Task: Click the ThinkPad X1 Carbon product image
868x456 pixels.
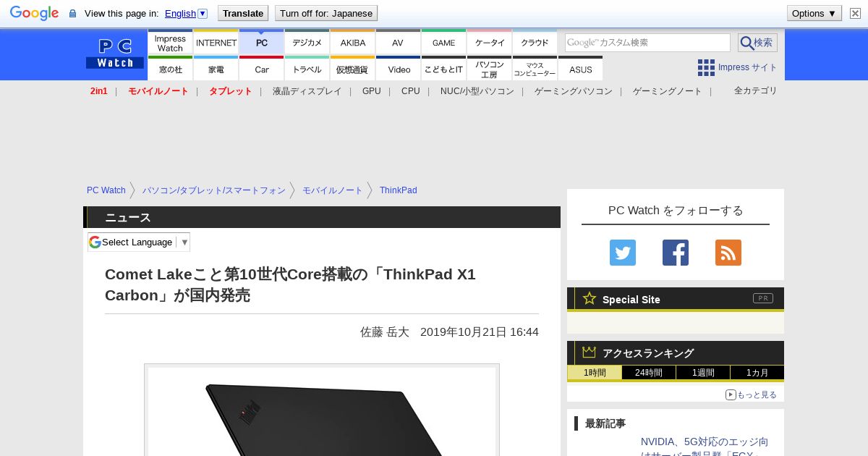Action: coord(322,412)
